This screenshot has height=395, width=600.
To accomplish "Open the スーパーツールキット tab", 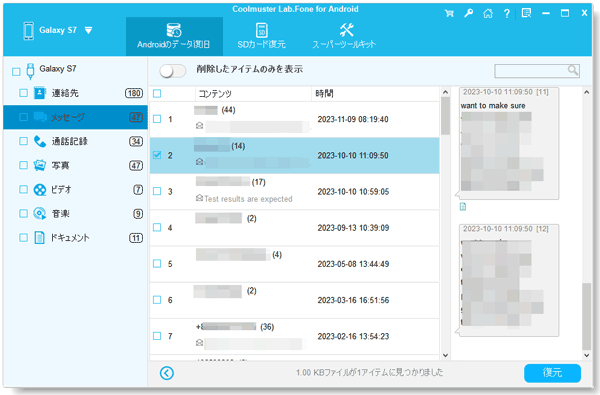I will coord(344,36).
